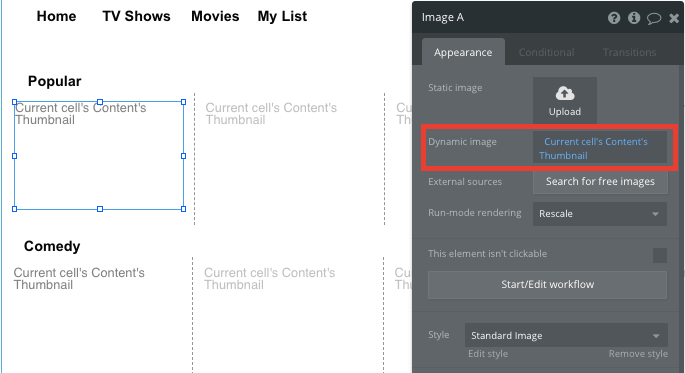Open the help question mark icon

(614, 18)
